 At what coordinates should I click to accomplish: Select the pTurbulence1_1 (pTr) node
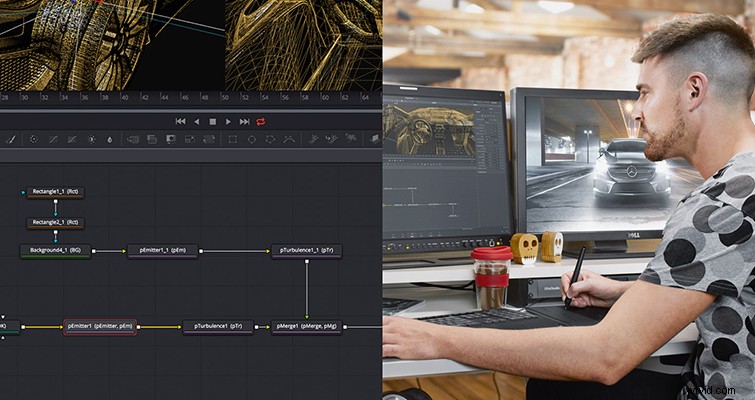tap(307, 251)
